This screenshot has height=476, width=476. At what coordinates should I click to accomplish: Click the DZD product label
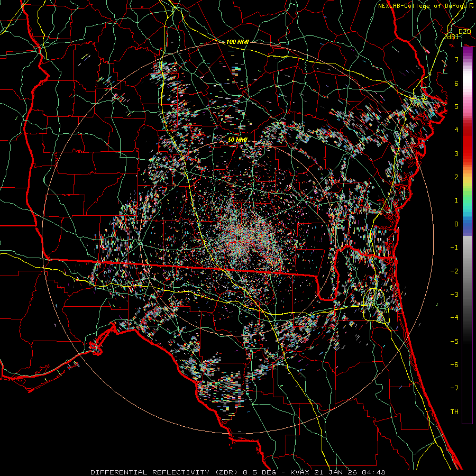465,32
